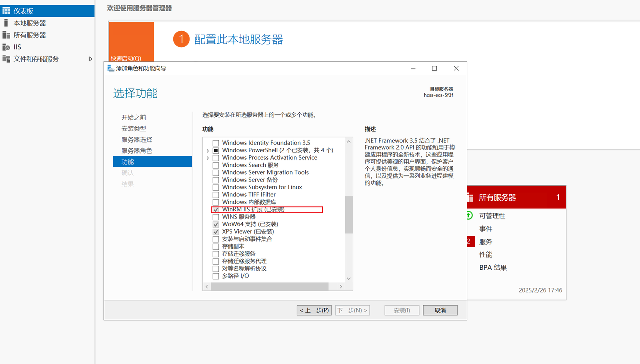Open the 配置此本地服务器 link
The width and height of the screenshot is (640, 364).
point(239,39)
